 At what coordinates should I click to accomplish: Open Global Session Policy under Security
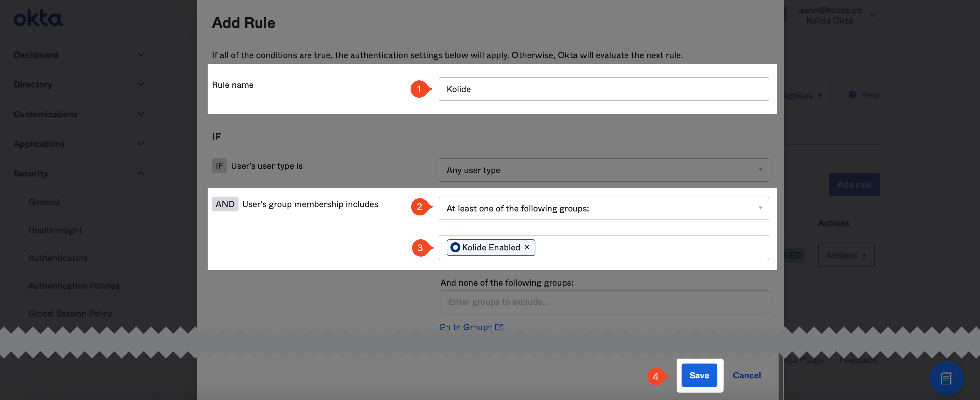[x=70, y=313]
